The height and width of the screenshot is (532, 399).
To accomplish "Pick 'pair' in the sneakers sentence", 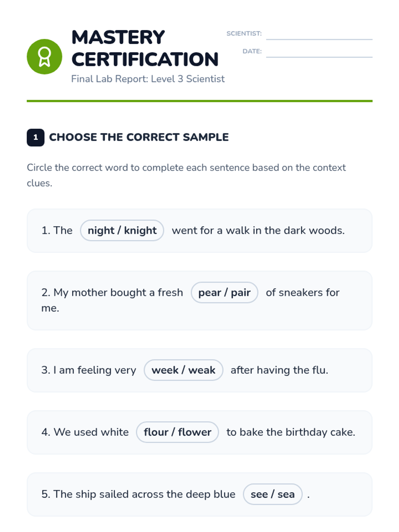I will pyautogui.click(x=241, y=293).
